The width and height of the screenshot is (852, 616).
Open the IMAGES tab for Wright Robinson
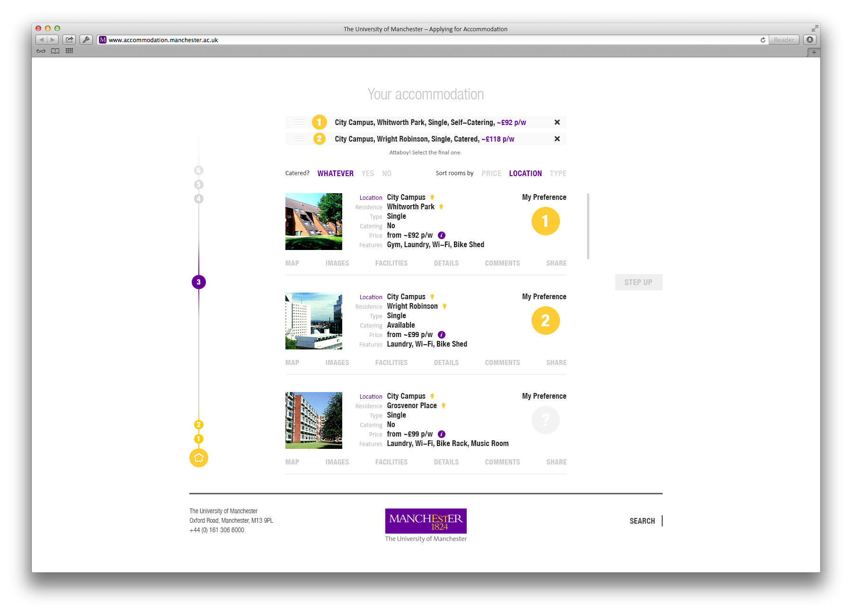click(337, 363)
